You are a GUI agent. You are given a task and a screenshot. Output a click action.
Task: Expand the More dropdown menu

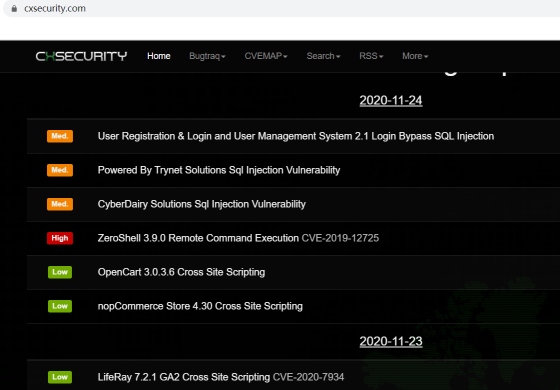tap(415, 56)
